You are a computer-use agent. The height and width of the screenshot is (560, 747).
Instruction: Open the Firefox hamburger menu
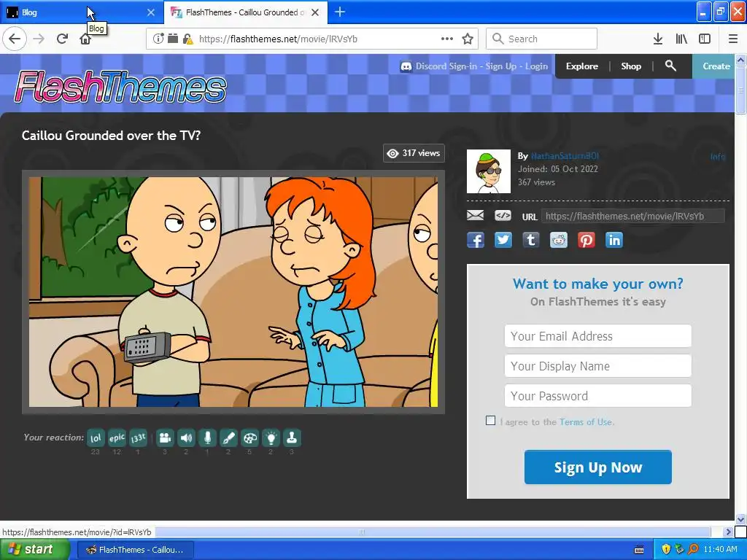pos(733,39)
